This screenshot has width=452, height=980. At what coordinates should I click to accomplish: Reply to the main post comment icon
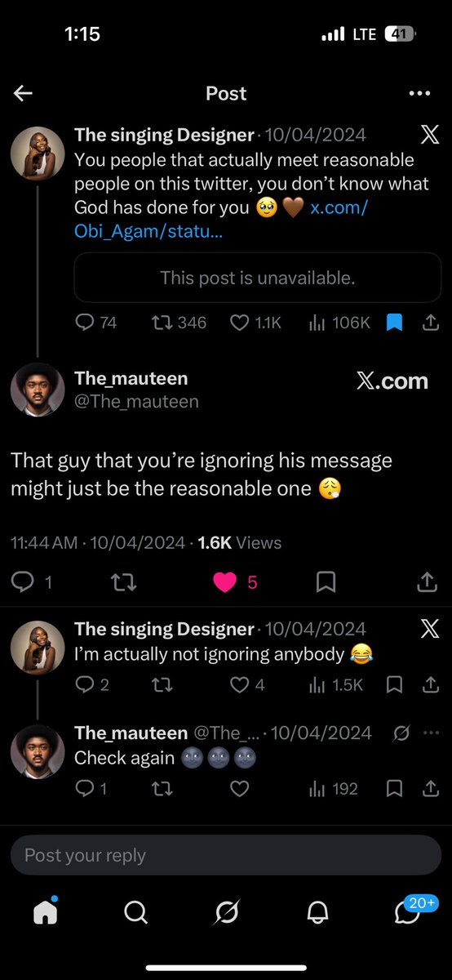coord(22,581)
